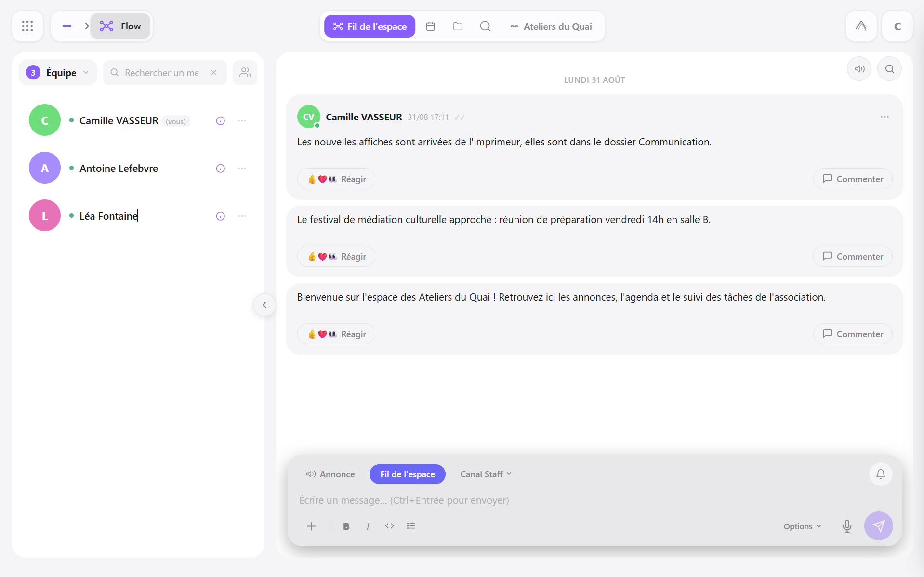Click breadcrumb chevron arrow
This screenshot has height=577, width=924.
tap(87, 26)
